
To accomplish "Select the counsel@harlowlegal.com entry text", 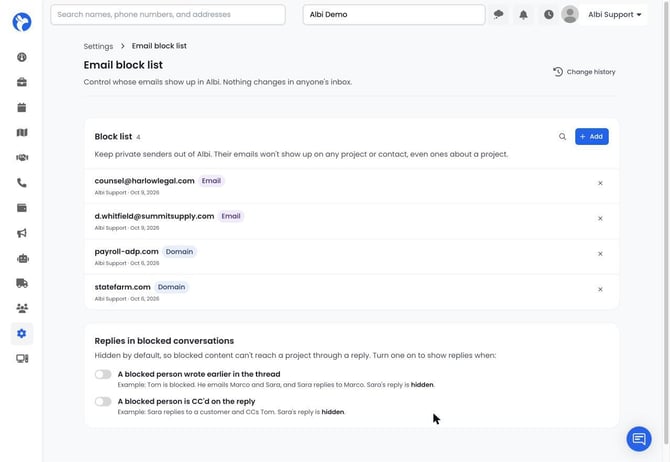I will click(x=144, y=181).
